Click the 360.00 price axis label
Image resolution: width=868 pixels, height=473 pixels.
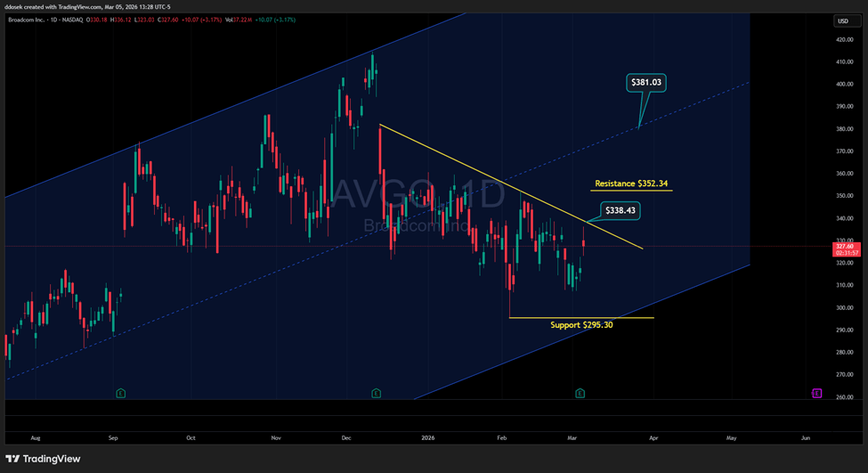coord(845,174)
